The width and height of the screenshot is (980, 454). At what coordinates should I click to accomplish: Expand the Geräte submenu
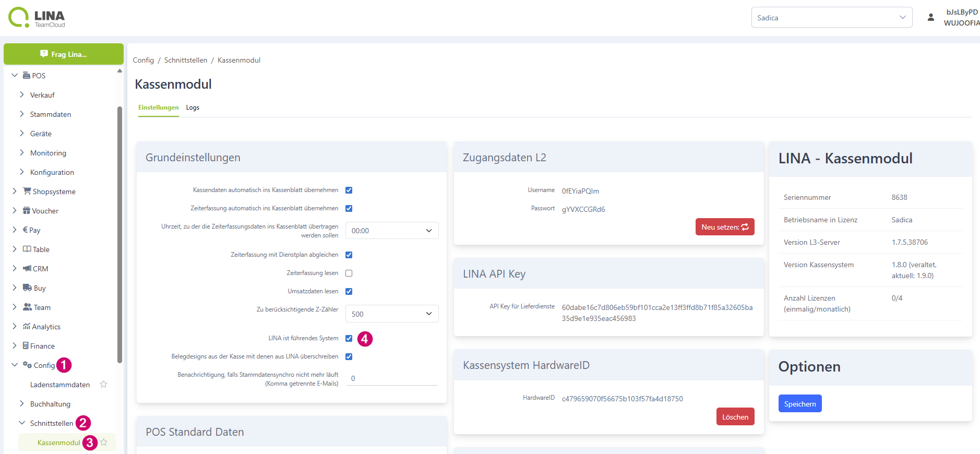pos(22,133)
